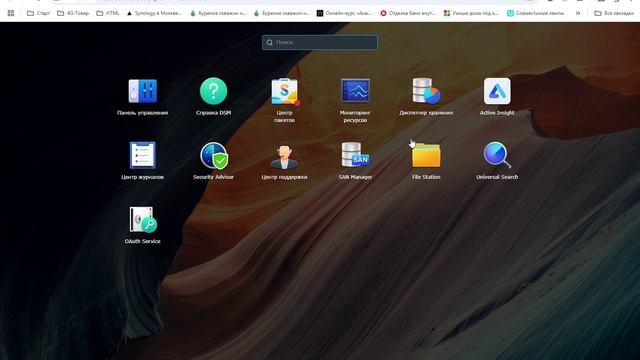Open the 4G-Товар bookmark folder
640x360 pixels.
click(x=73, y=13)
